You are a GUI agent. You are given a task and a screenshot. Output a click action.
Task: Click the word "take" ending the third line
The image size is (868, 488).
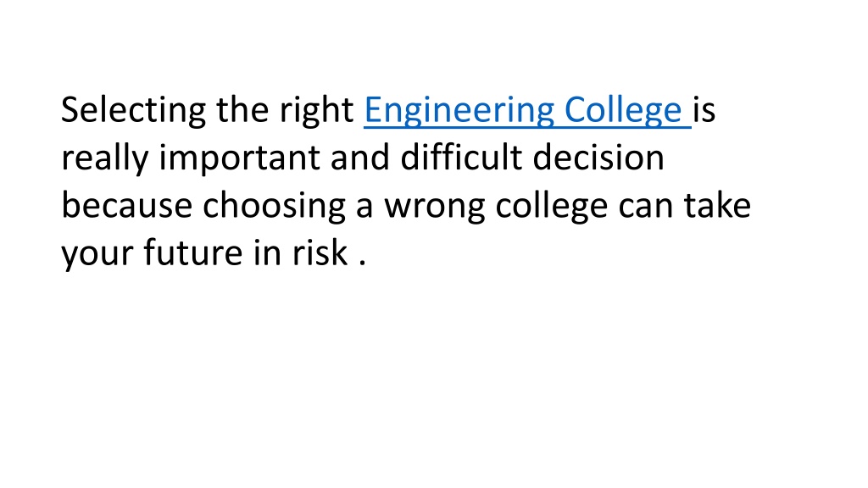(717, 205)
